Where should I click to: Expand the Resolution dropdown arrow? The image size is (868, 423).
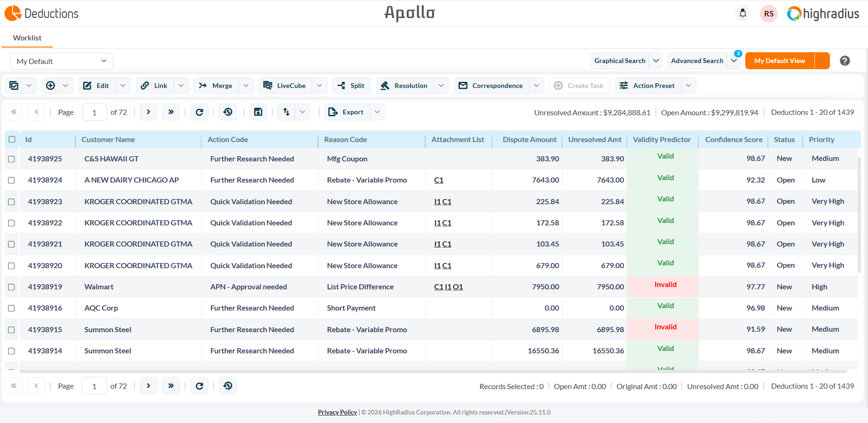coord(441,86)
